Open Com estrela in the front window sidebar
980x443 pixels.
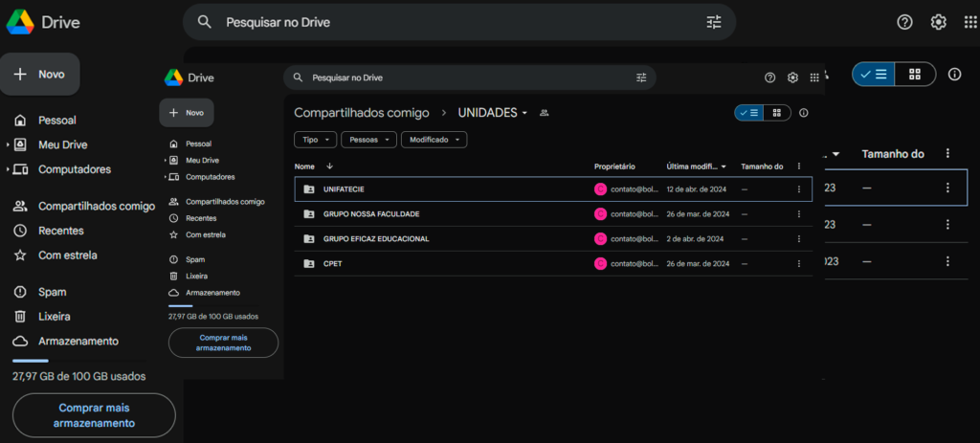click(197, 235)
